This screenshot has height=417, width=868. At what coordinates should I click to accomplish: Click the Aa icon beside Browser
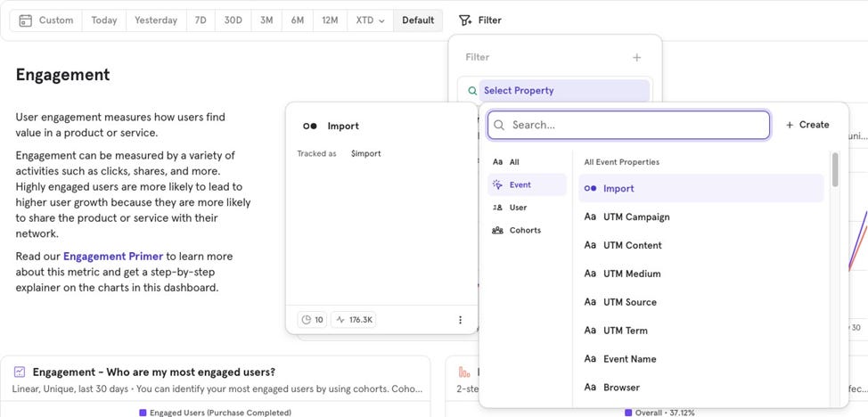[590, 388]
